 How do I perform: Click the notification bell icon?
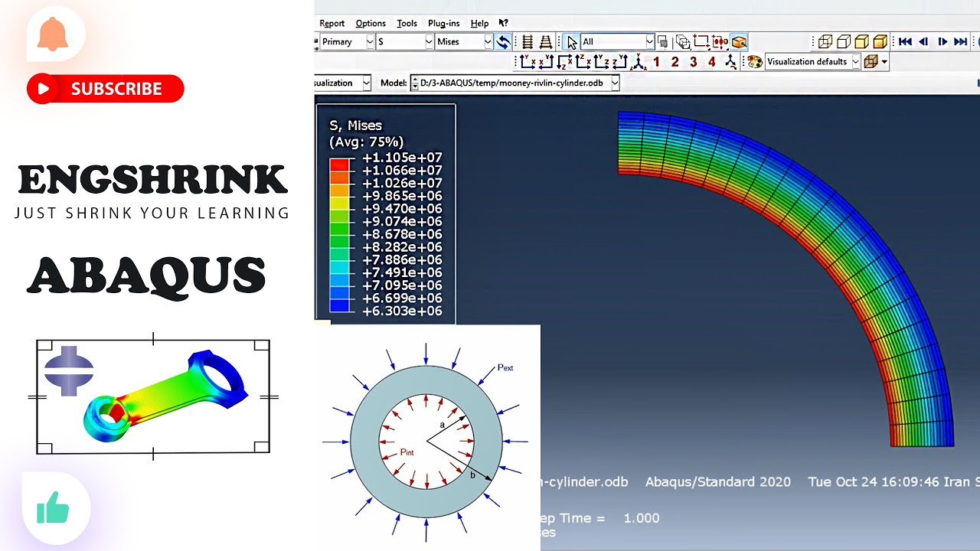[x=54, y=34]
